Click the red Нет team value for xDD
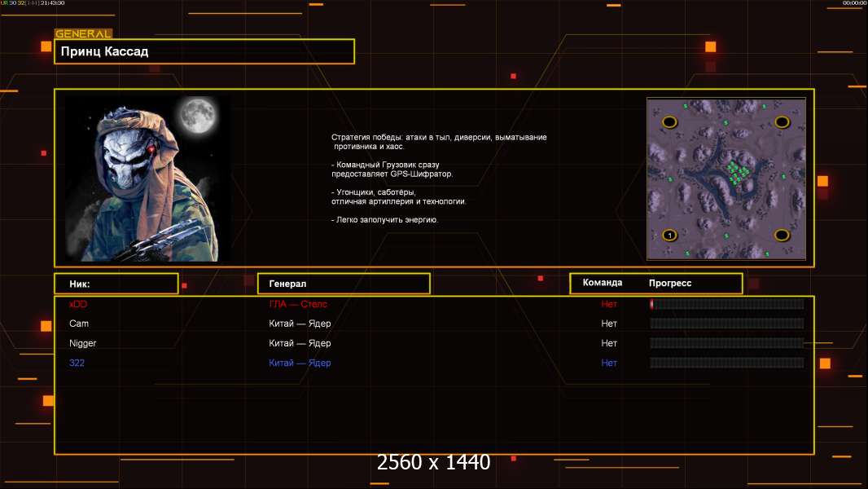This screenshot has height=489, width=868. 609,304
